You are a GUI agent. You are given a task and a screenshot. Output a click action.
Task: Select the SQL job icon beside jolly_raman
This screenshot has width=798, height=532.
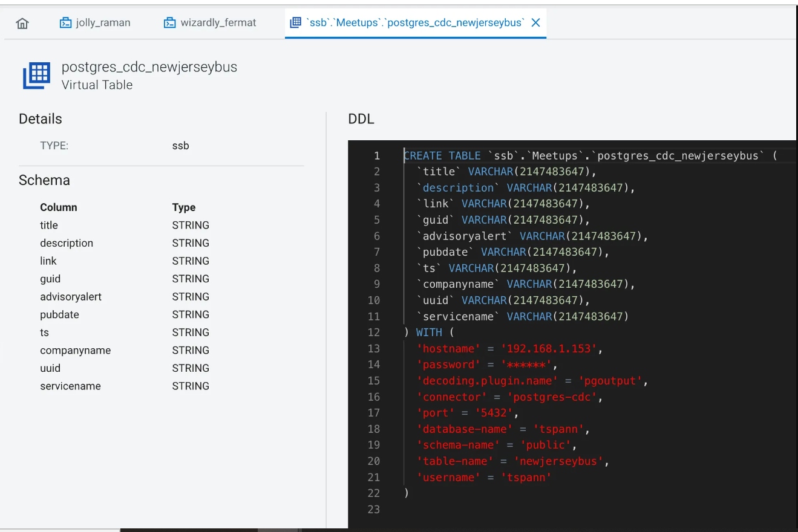tap(65, 22)
